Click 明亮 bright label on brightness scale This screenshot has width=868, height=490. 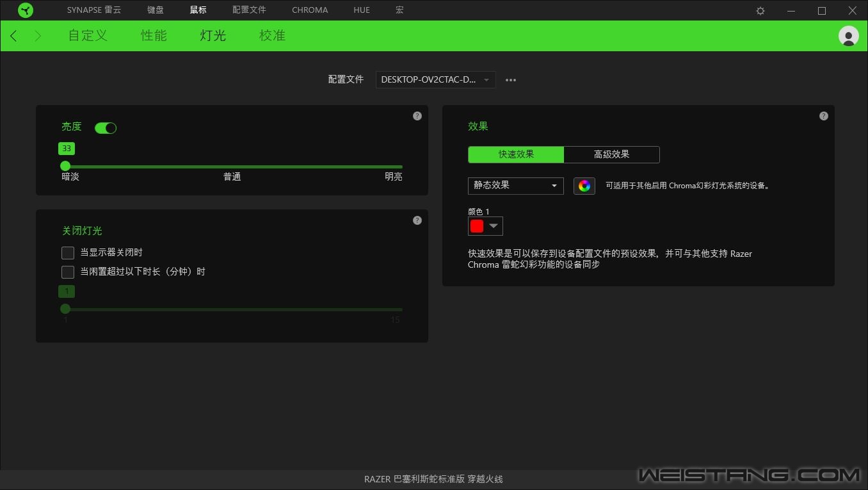point(394,177)
